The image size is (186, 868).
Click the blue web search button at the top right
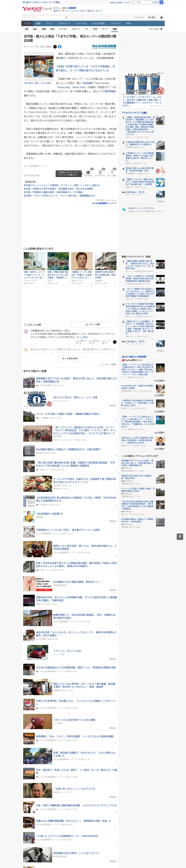click(161, 2)
